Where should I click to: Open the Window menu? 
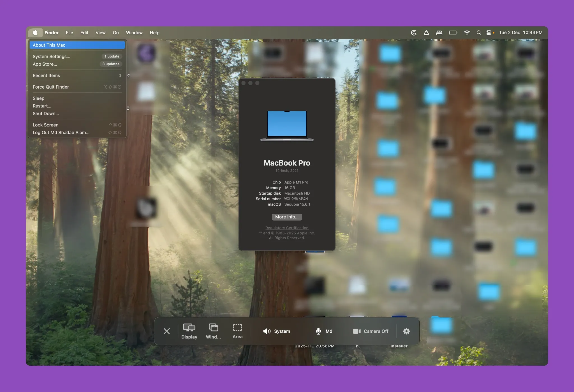coord(134,33)
